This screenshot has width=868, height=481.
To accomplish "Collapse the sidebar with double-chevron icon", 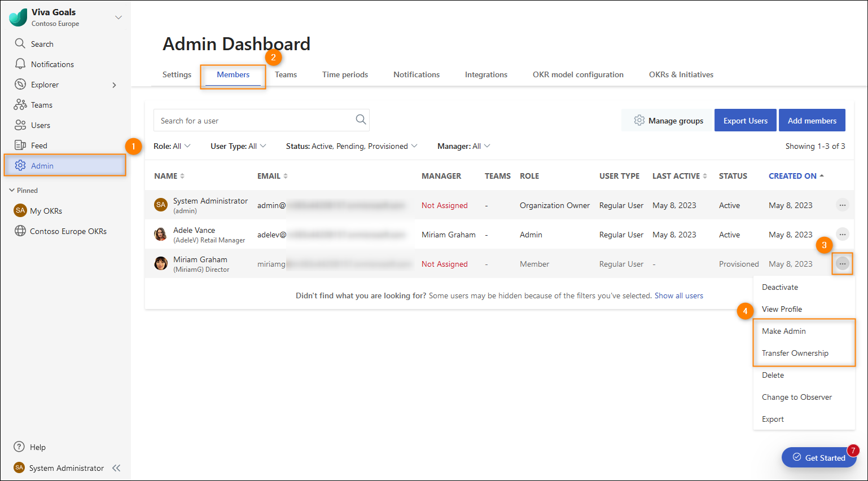I will click(x=116, y=468).
